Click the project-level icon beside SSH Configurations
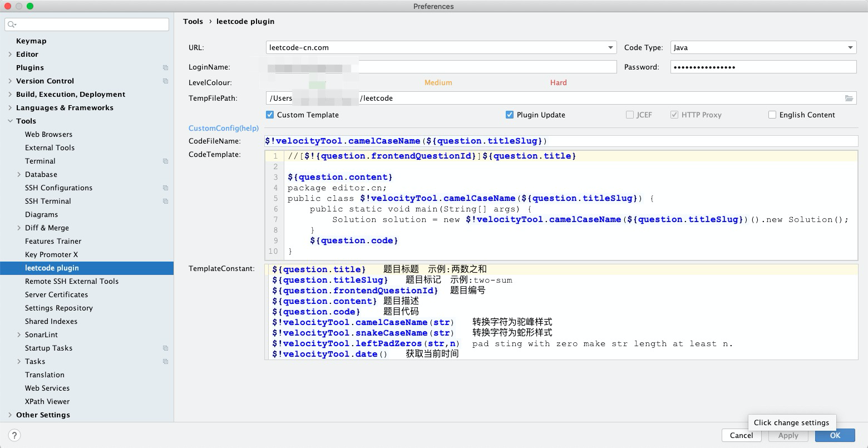This screenshot has width=868, height=448. point(165,188)
